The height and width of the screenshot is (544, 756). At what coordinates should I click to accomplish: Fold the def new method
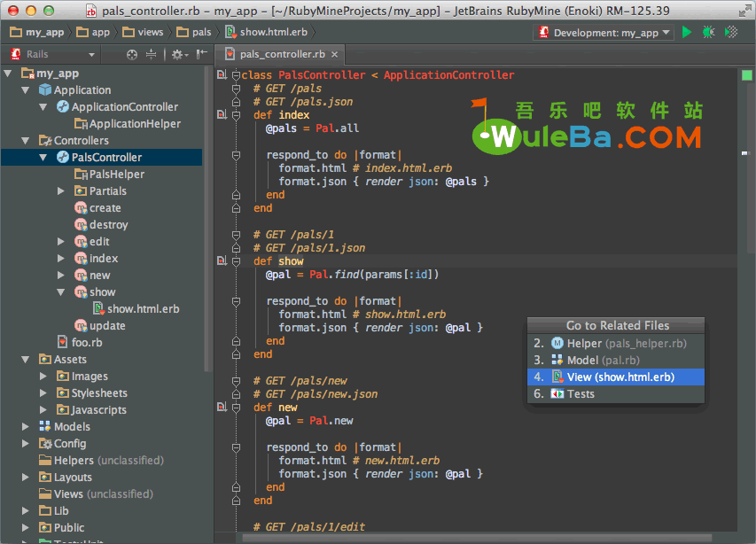pos(237,408)
